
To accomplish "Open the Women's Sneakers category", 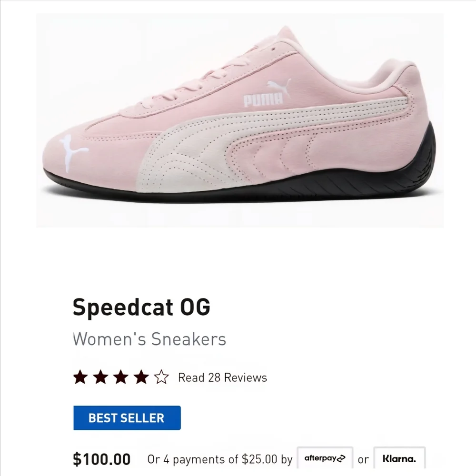I will click(x=149, y=339).
